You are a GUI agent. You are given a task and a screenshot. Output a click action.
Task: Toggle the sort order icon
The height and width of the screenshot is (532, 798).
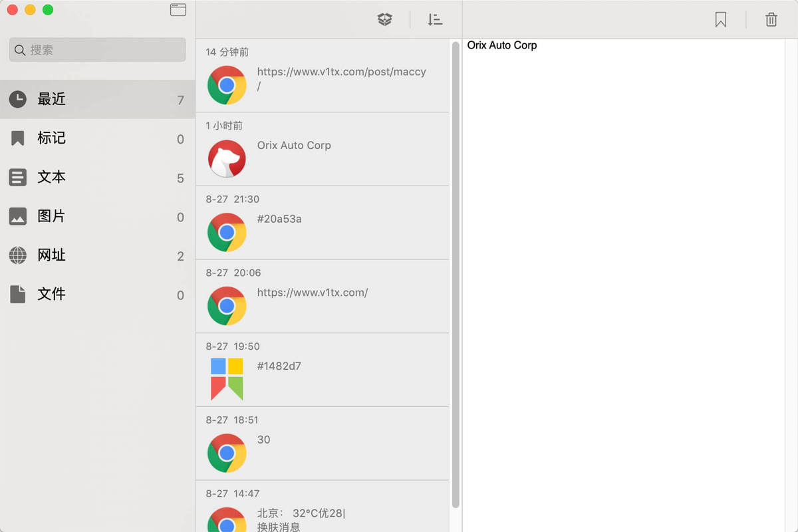(x=435, y=20)
